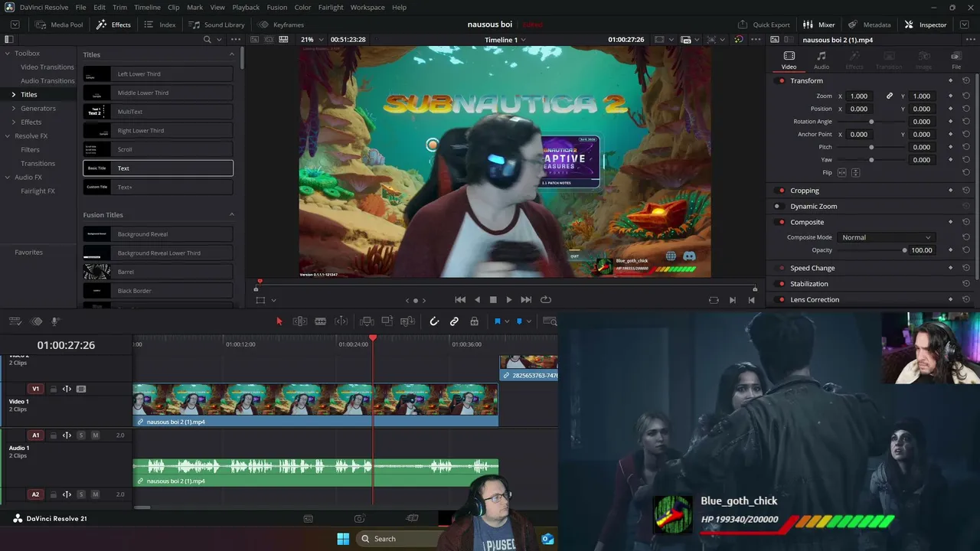Toggle timeline Snapping magnet icon
The width and height of the screenshot is (980, 551).
coord(434,321)
